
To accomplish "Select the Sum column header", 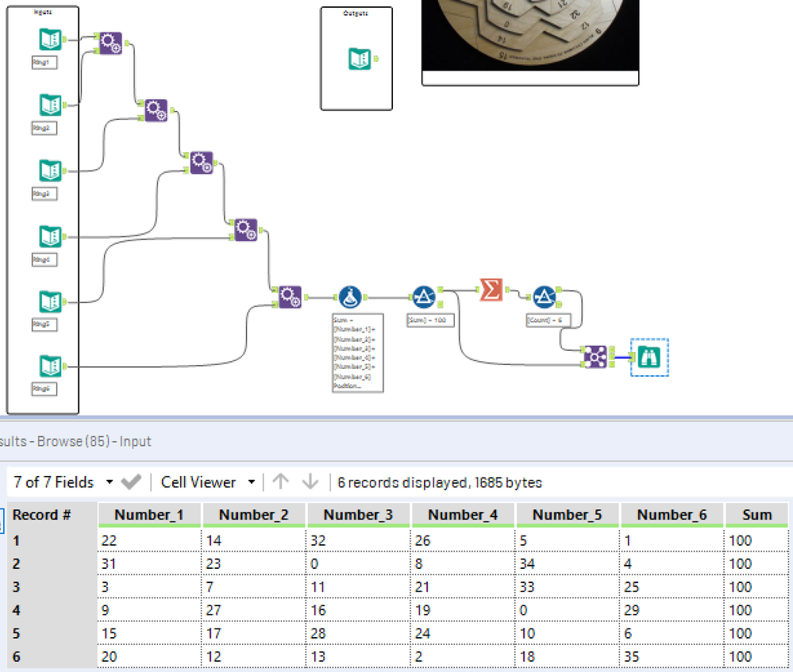I will coord(757,515).
